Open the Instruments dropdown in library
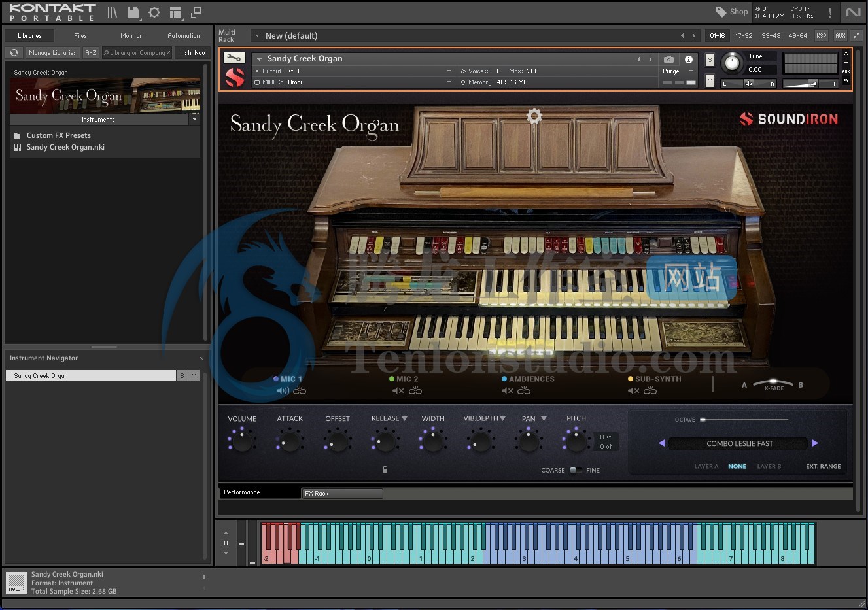 click(x=194, y=120)
